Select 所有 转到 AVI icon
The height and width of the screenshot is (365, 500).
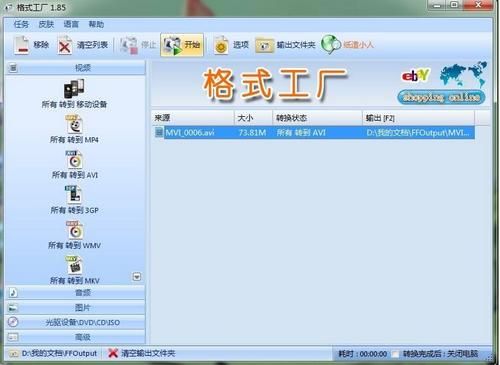[74, 160]
